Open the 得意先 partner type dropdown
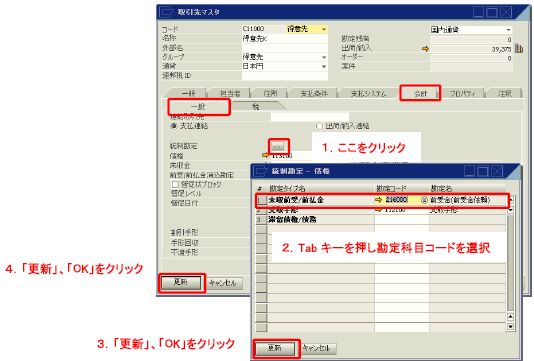This screenshot has height=361, width=534. click(324, 29)
